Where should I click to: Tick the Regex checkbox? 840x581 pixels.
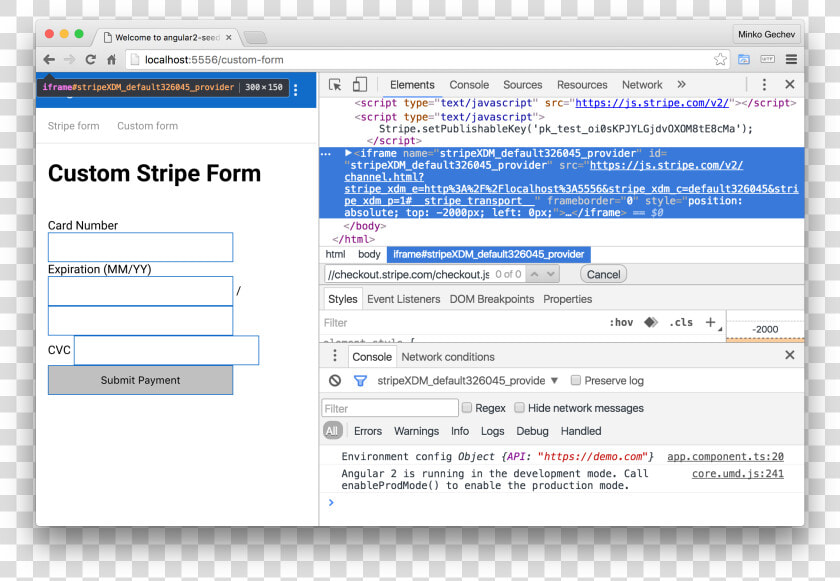pos(467,408)
